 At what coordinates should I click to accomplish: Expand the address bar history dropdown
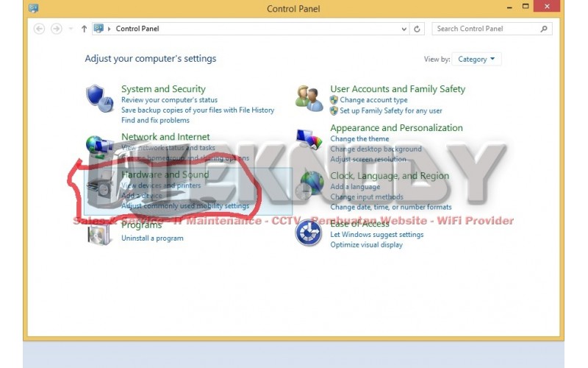coord(404,29)
